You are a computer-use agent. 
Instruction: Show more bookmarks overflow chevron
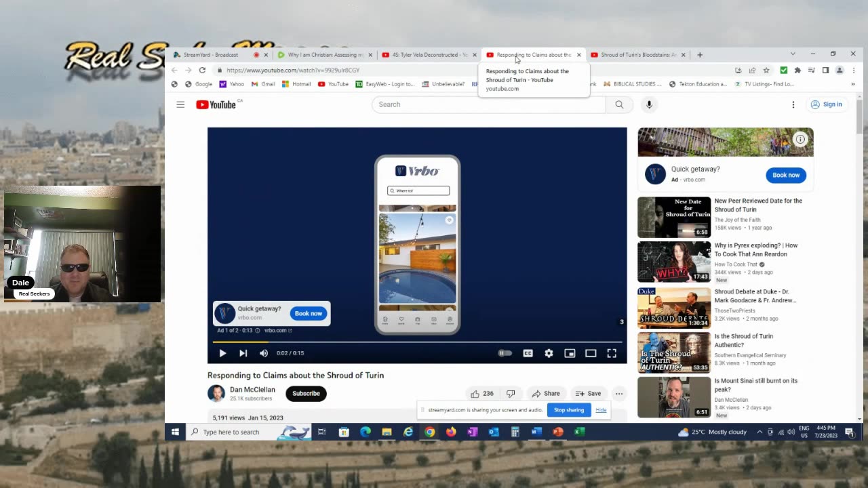(x=853, y=84)
